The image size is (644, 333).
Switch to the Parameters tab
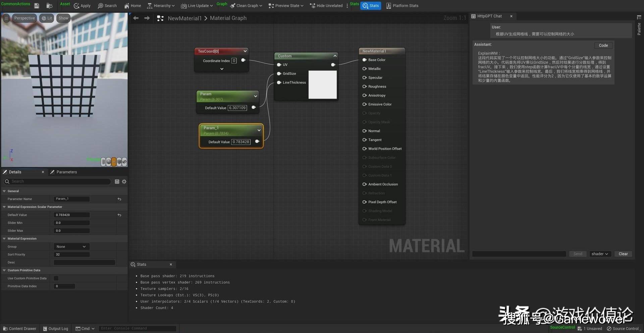[x=66, y=172]
